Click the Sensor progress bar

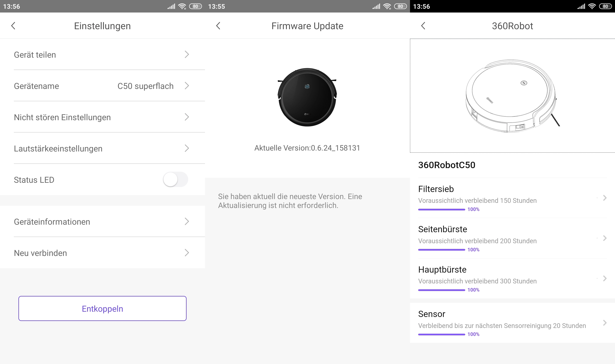[442, 334]
